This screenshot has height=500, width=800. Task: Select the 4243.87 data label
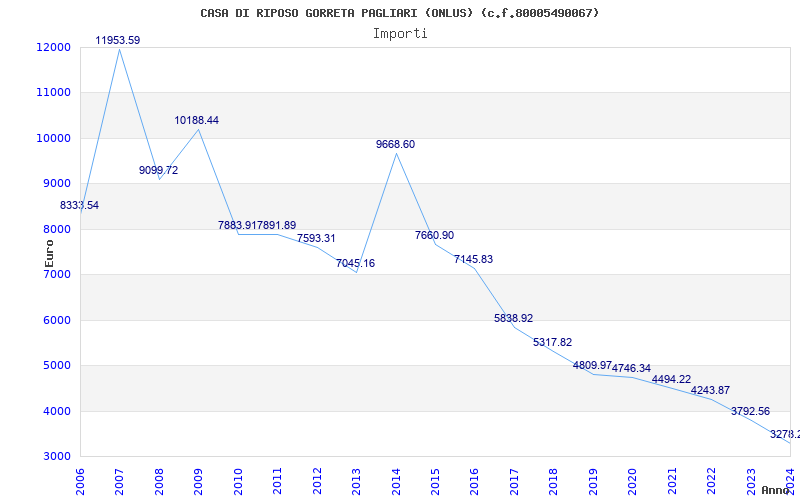pyautogui.click(x=711, y=390)
